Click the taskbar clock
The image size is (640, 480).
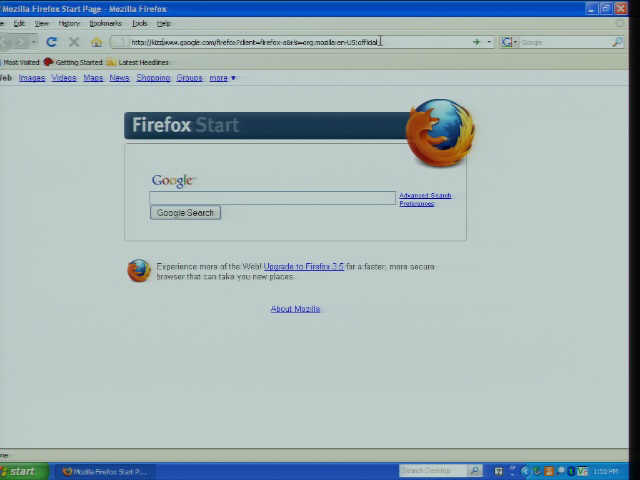click(x=605, y=472)
